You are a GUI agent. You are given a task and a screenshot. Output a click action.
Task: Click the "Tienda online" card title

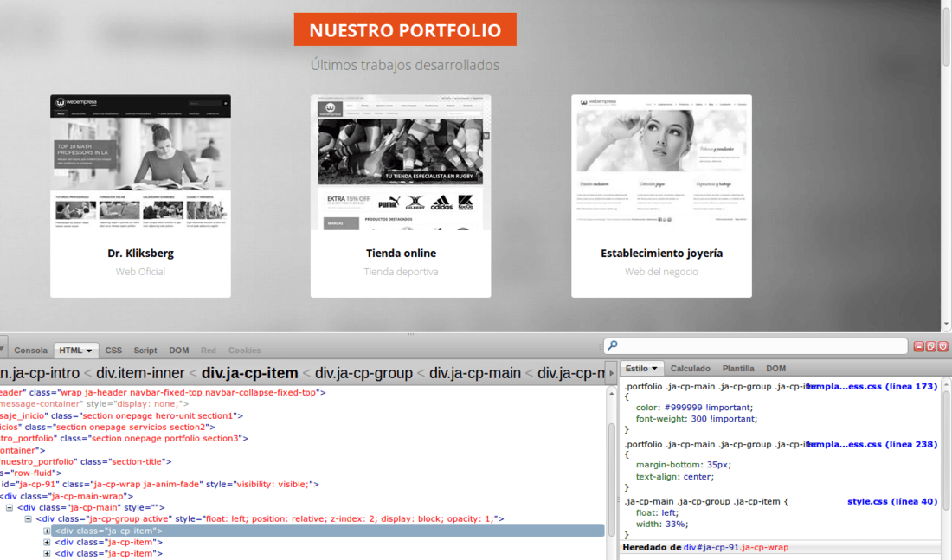click(401, 254)
